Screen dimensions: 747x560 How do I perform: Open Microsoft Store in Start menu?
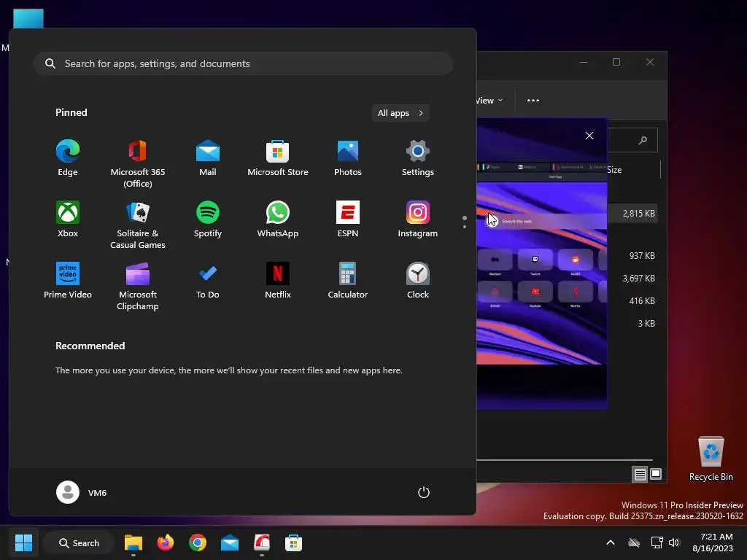click(x=278, y=158)
